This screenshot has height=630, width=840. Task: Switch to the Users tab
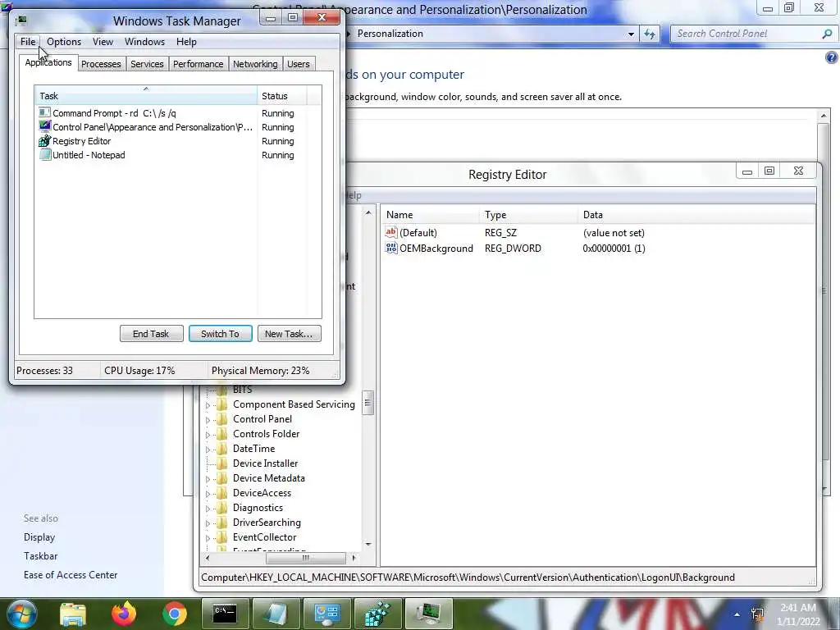[x=299, y=64]
